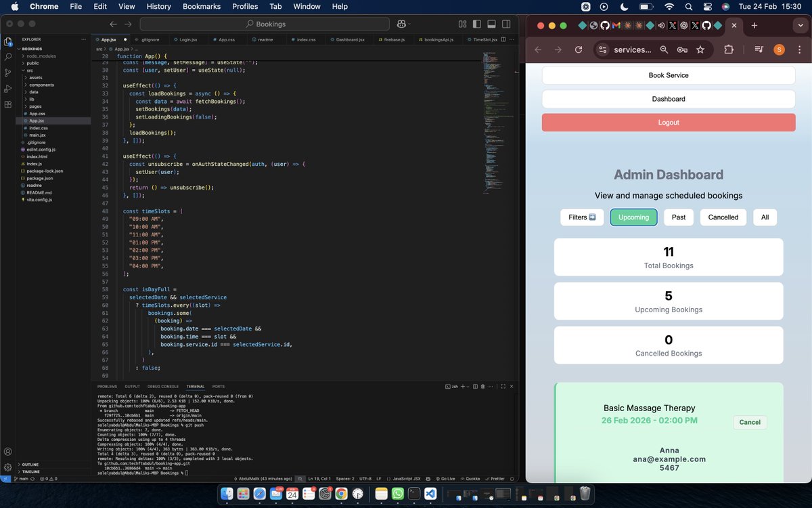
Task: Open Chrome media control icon
Action: (759, 49)
